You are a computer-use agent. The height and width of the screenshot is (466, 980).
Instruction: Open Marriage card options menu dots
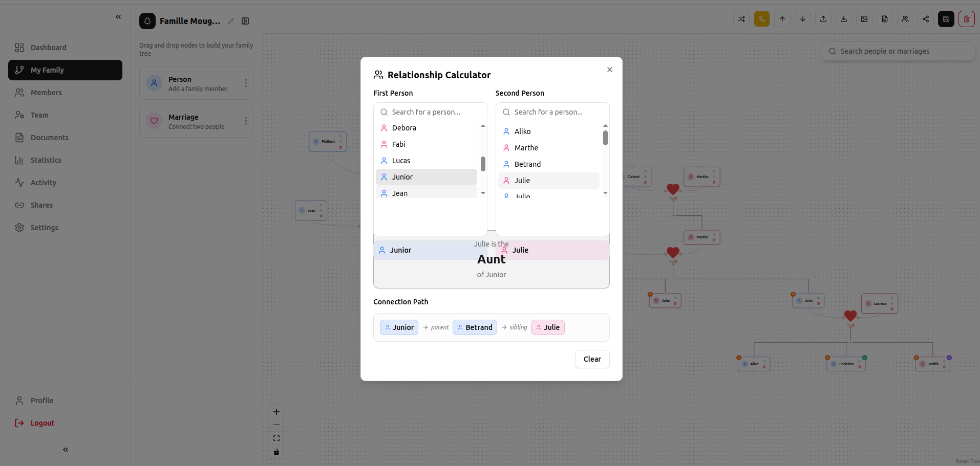[x=246, y=121]
